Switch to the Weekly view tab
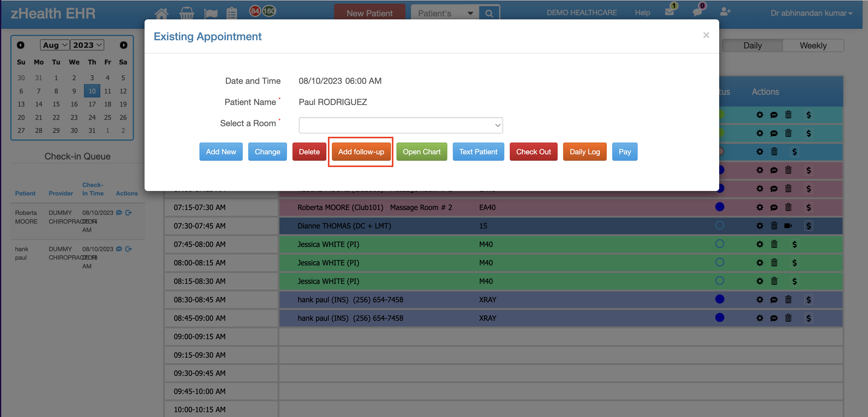The image size is (868, 417). point(813,45)
